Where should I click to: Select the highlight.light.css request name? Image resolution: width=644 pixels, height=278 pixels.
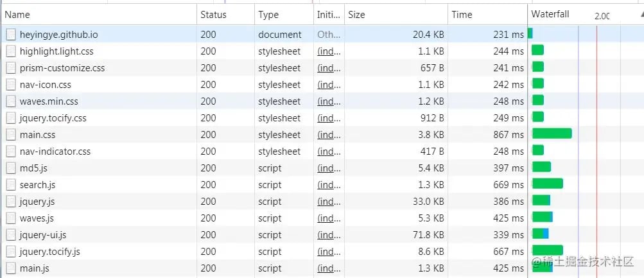(57, 51)
